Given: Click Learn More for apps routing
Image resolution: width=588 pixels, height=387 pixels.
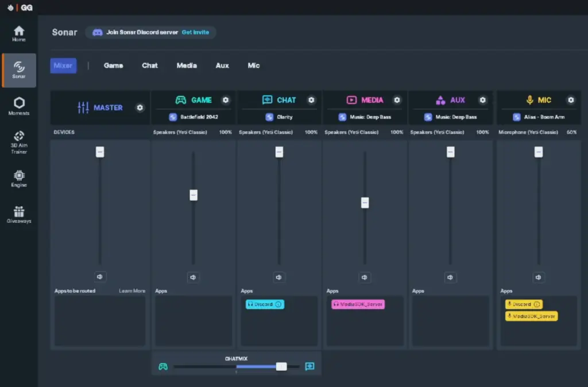Looking at the screenshot, I should click(x=132, y=291).
